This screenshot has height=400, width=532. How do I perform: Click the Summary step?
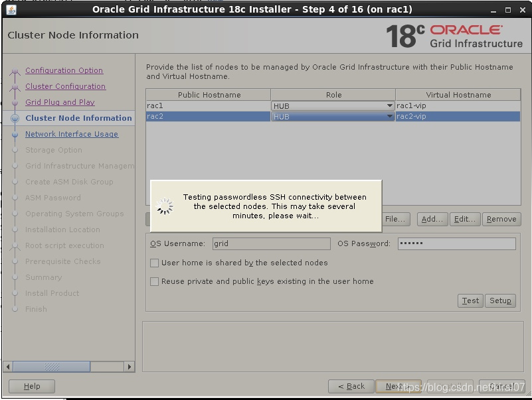(x=43, y=277)
